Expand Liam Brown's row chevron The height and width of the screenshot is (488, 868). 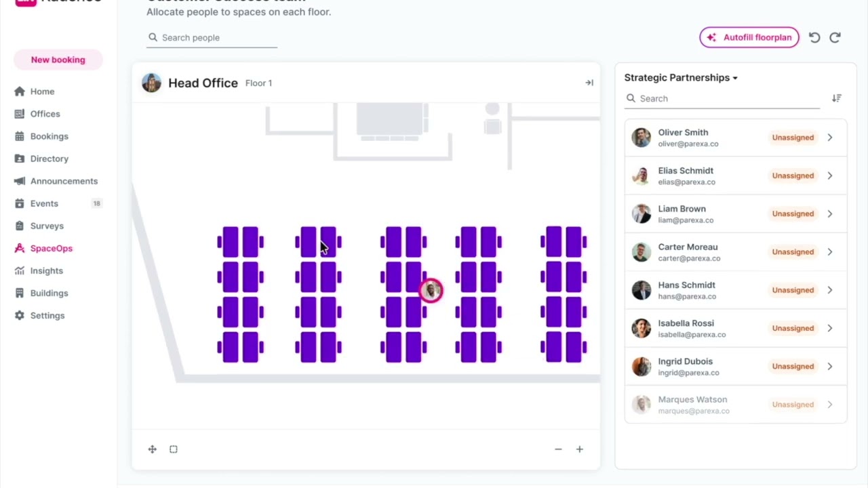point(829,213)
